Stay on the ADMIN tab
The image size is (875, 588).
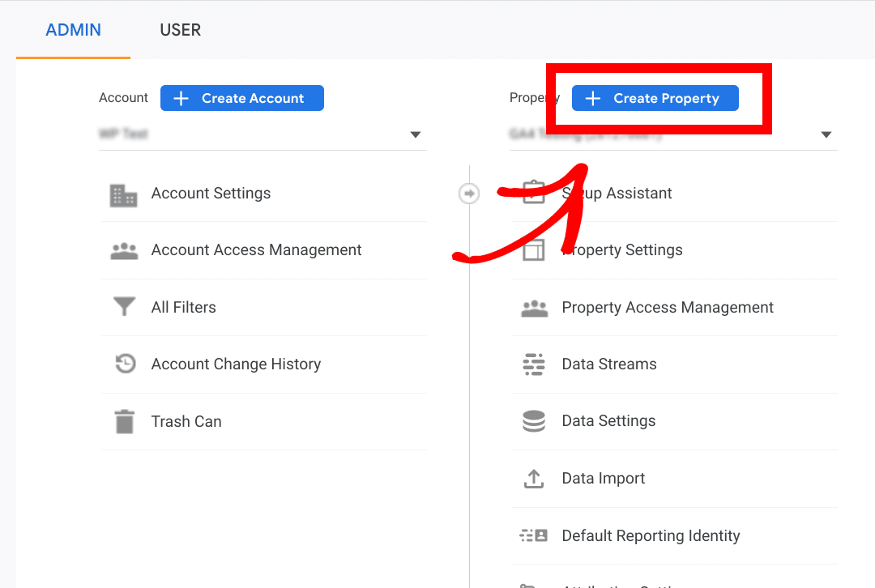[73, 30]
